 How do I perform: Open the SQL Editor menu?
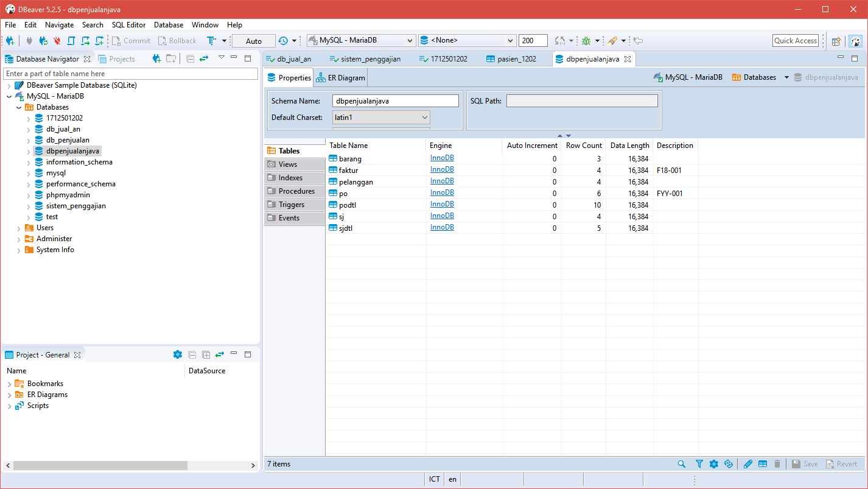128,25
